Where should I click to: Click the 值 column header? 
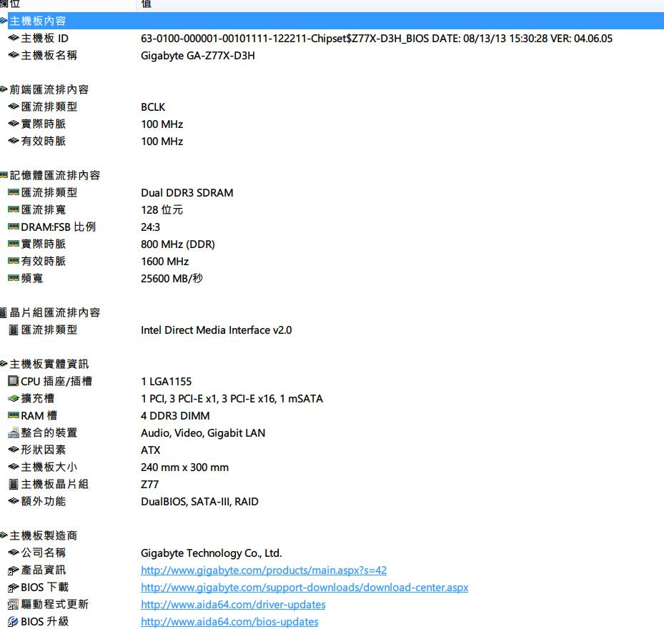click(x=147, y=4)
